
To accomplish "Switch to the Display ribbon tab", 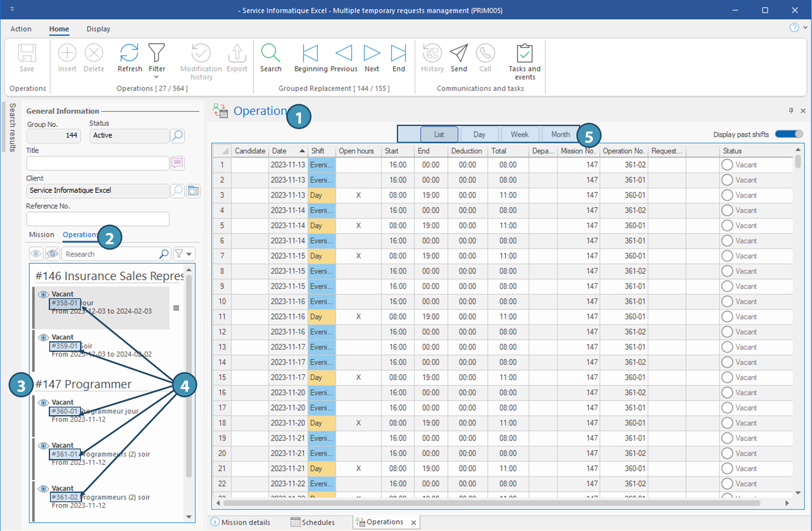I will pyautogui.click(x=98, y=29).
